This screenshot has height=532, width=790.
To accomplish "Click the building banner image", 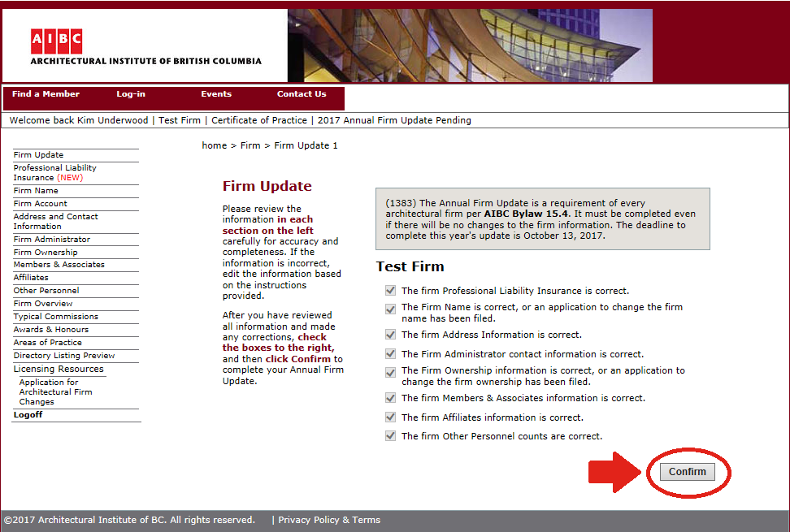I will coord(470,45).
